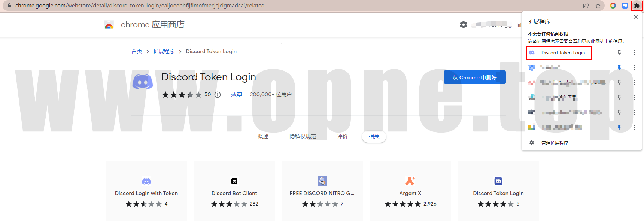644x222 pixels.
Task: Open the 效率 category link
Action: 237,94
